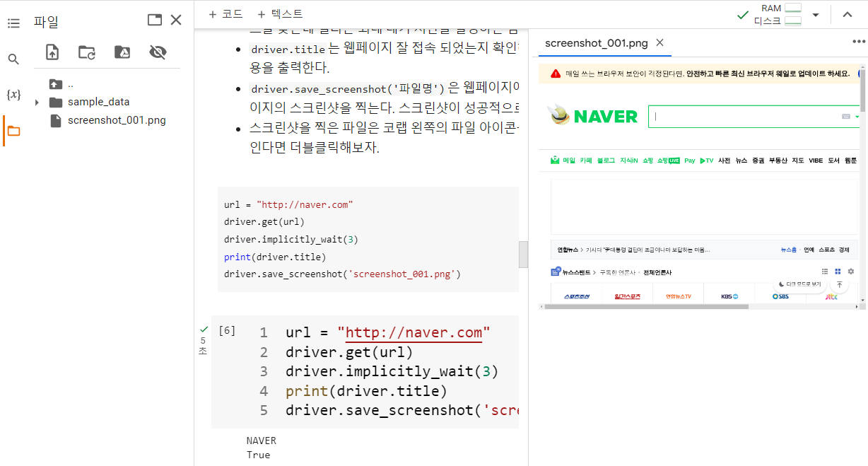Expand the sample_data folder arrow

(37, 102)
